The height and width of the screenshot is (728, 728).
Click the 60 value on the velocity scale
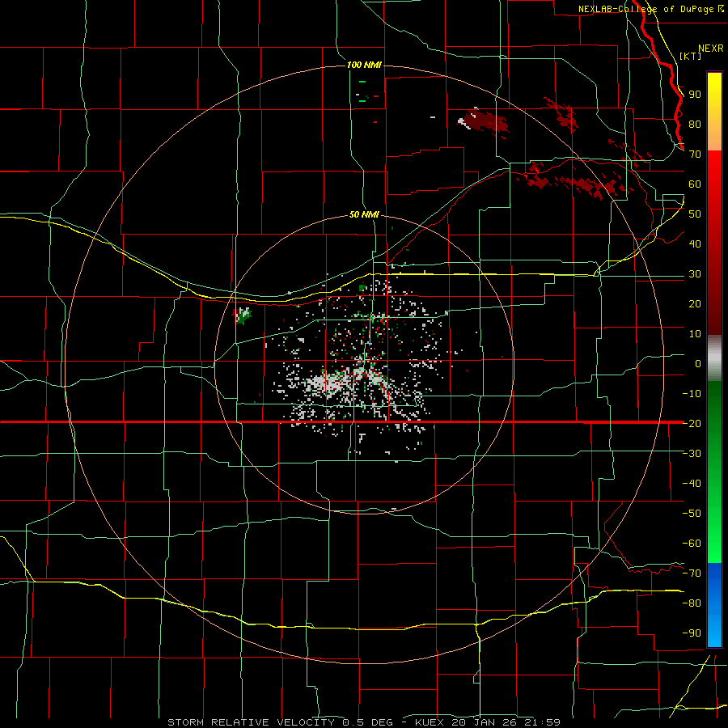tap(695, 184)
